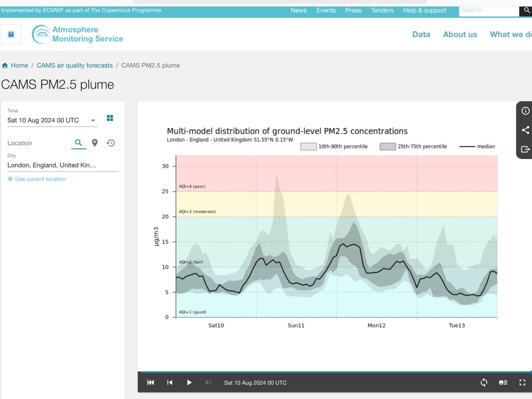Click the share icon on side panel

(x=525, y=130)
